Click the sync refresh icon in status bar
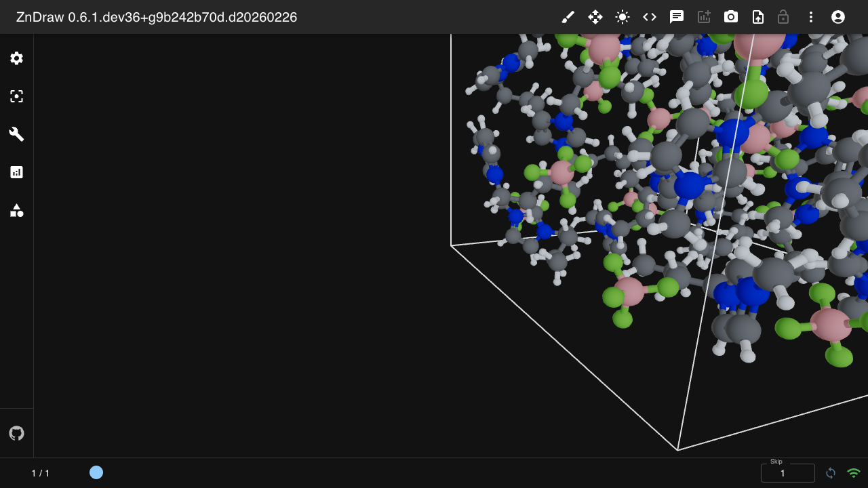868x488 pixels. pyautogui.click(x=831, y=473)
